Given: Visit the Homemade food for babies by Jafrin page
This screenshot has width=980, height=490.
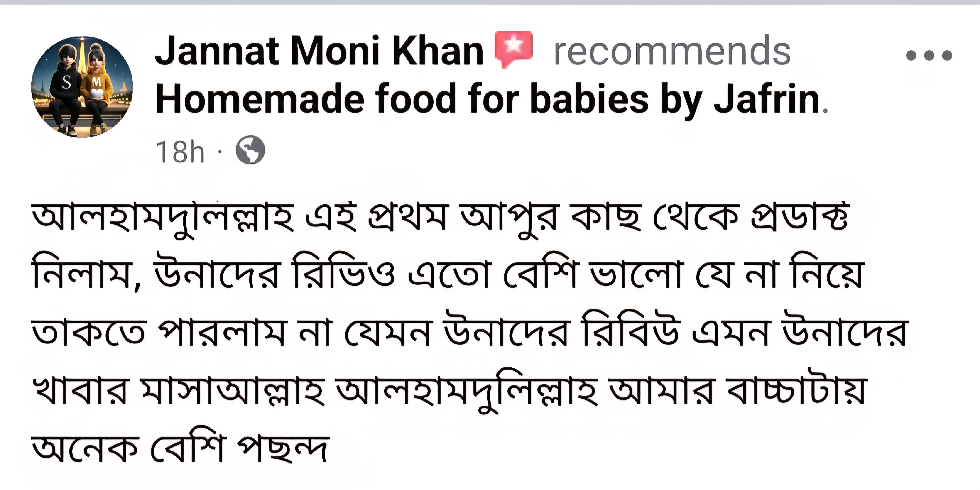Looking at the screenshot, I should click(x=487, y=99).
